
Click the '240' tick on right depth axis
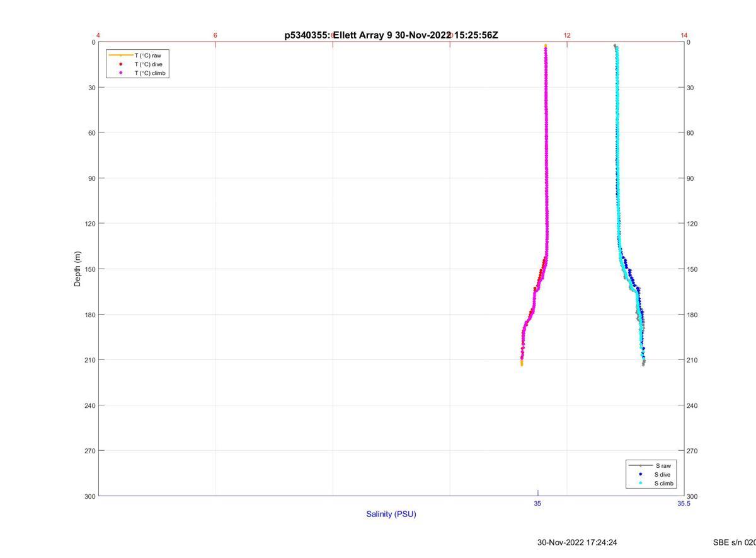pyautogui.click(x=693, y=405)
